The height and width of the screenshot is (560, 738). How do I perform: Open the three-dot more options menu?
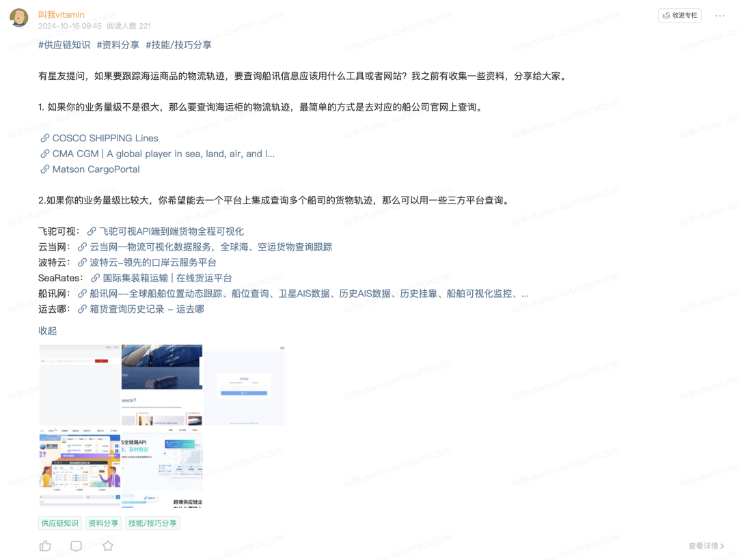(720, 16)
